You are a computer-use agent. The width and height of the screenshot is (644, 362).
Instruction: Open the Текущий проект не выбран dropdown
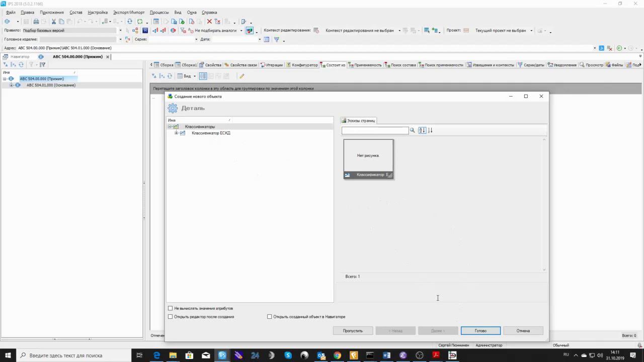531,31
